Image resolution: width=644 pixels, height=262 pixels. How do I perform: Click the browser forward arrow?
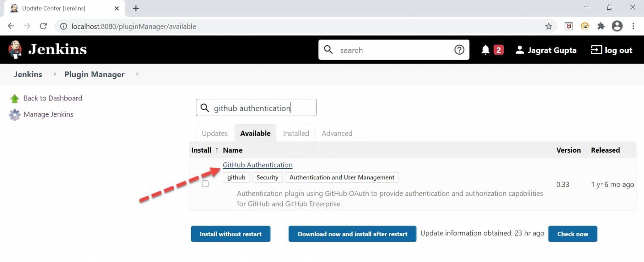(x=27, y=26)
